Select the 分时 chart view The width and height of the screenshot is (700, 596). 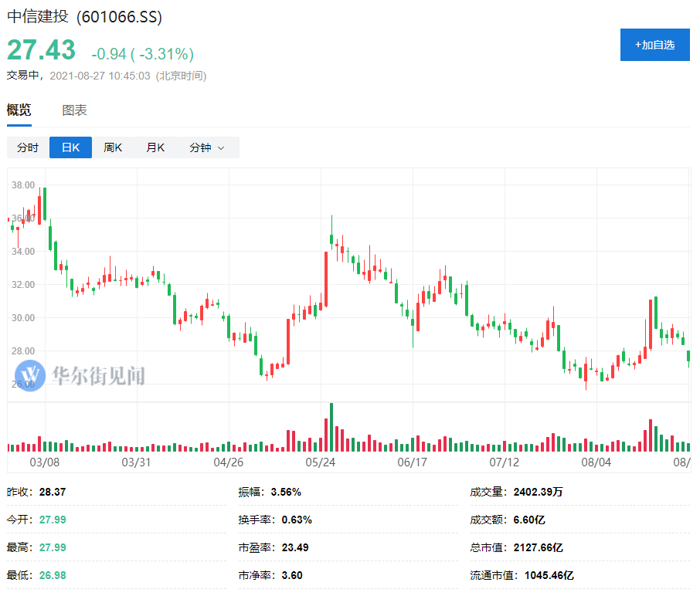[x=28, y=147]
